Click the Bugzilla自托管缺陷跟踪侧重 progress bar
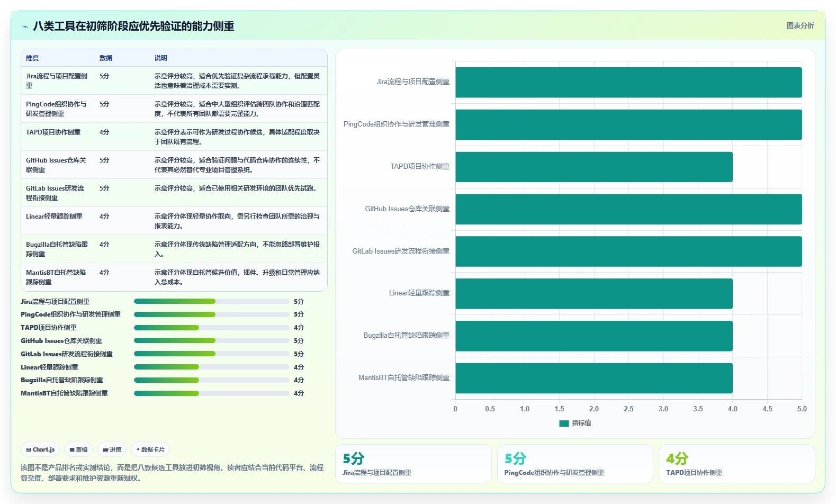Viewport: 836px width, 504px height. click(211, 380)
